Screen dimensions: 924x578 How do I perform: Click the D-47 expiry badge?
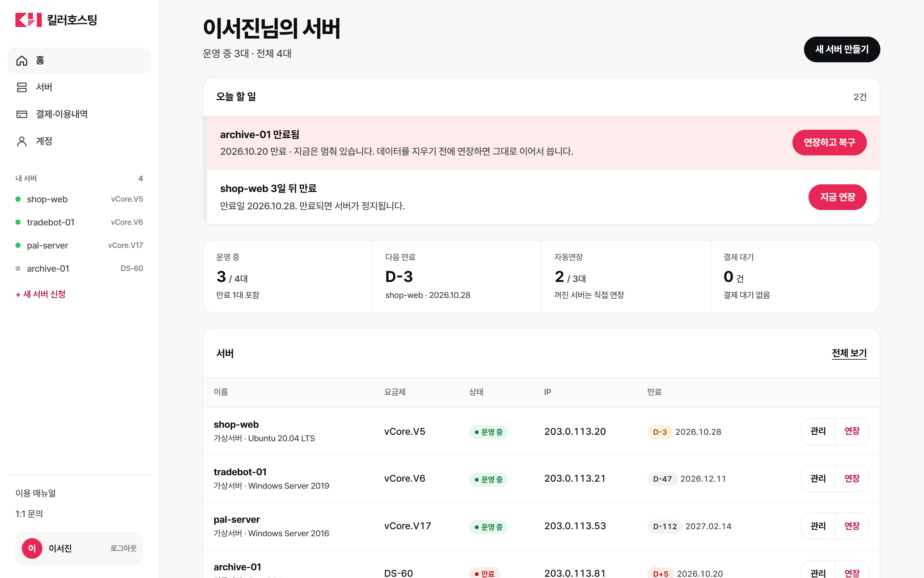(x=662, y=479)
